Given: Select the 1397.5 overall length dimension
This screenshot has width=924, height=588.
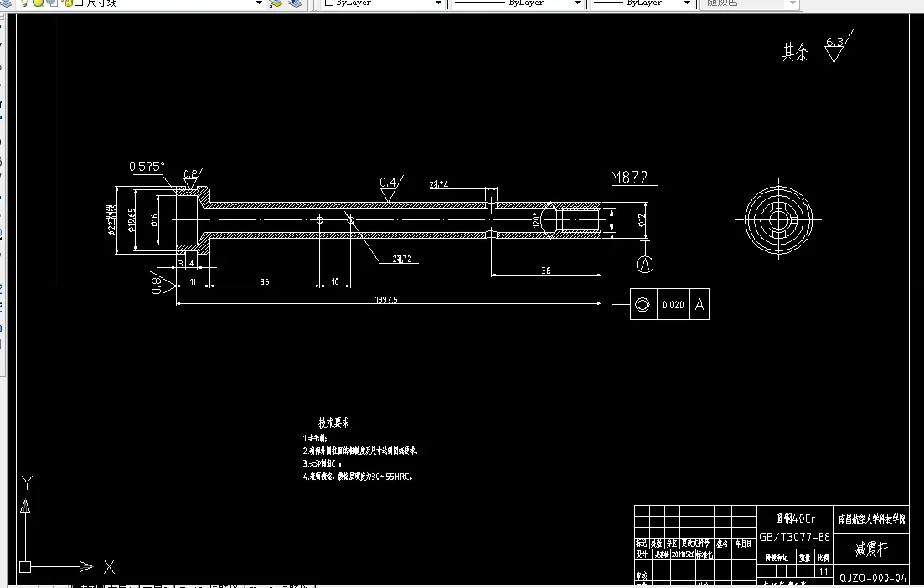Looking at the screenshot, I should (386, 299).
